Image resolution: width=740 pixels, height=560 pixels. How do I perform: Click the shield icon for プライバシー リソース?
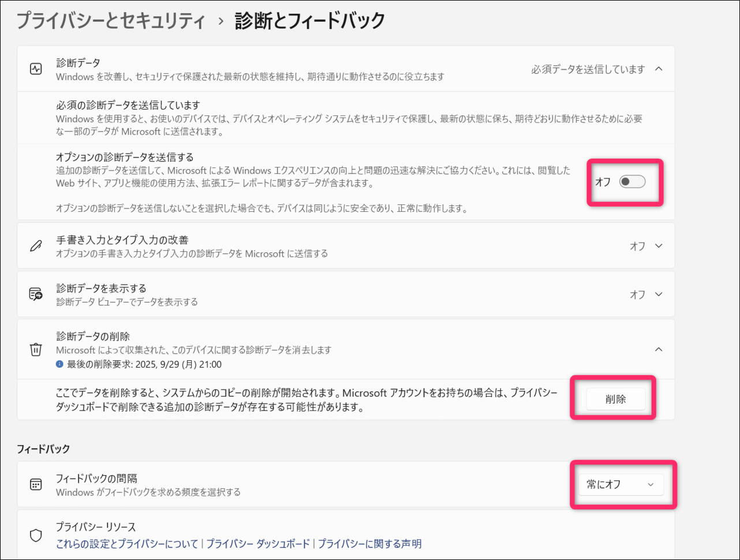pyautogui.click(x=36, y=536)
